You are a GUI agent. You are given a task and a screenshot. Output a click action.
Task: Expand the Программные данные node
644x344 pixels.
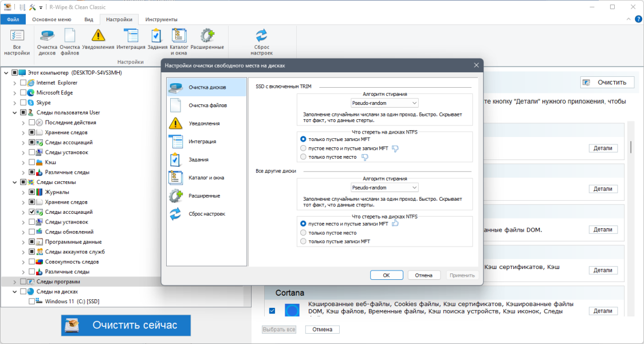click(23, 242)
